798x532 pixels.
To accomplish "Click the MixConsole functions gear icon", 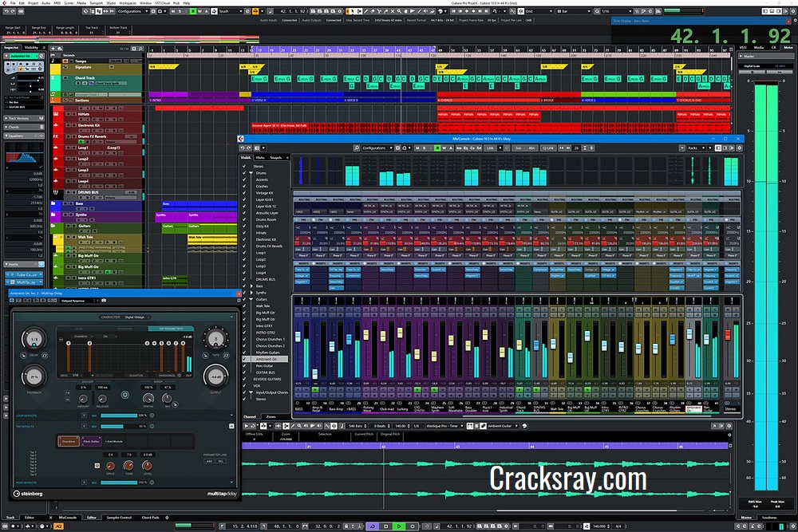I will 740,148.
